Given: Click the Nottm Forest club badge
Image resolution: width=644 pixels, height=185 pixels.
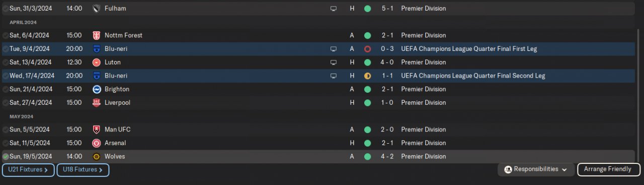Looking at the screenshot, I should (x=97, y=35).
